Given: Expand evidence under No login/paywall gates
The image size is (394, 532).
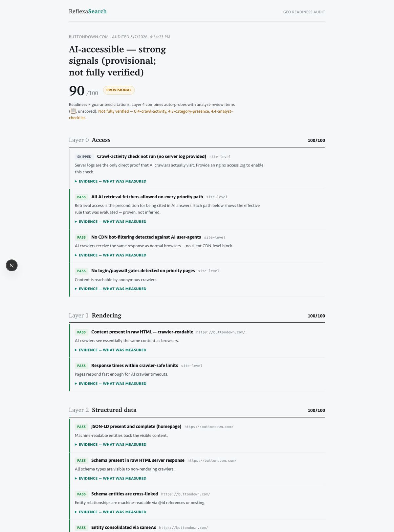Looking at the screenshot, I should pos(111,289).
